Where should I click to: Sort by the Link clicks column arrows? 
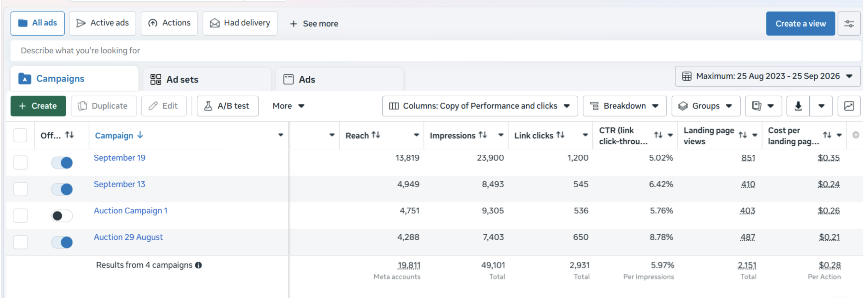click(x=560, y=135)
